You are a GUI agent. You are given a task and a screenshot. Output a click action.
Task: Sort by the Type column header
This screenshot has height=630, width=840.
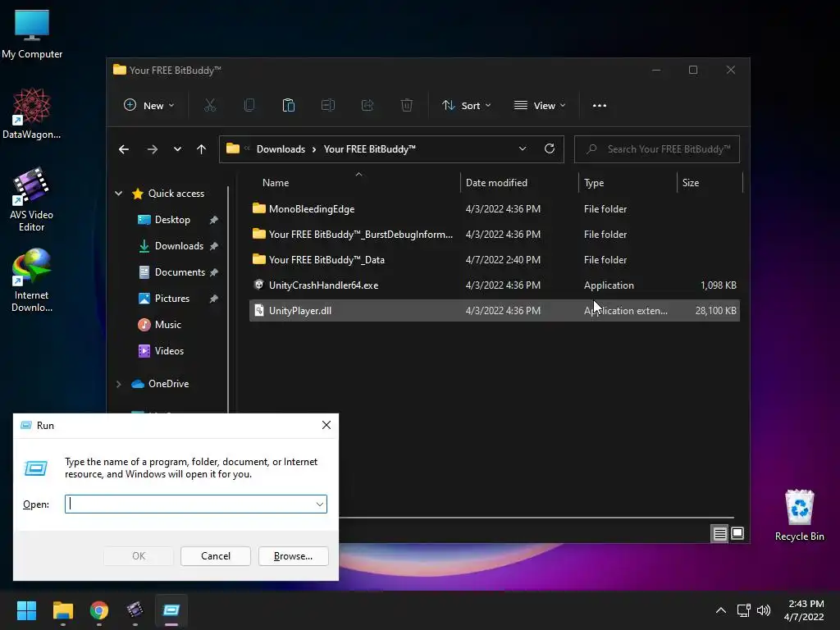(x=594, y=183)
